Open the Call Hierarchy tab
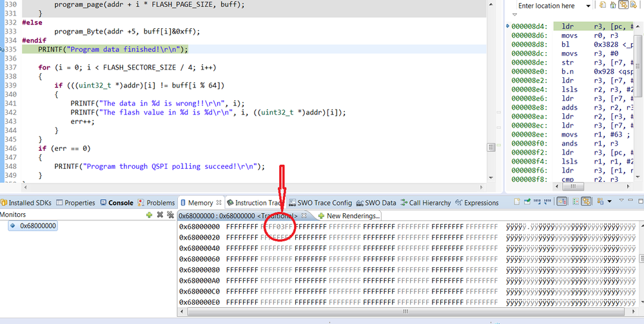Screen dimensions: 644x324 (425, 202)
